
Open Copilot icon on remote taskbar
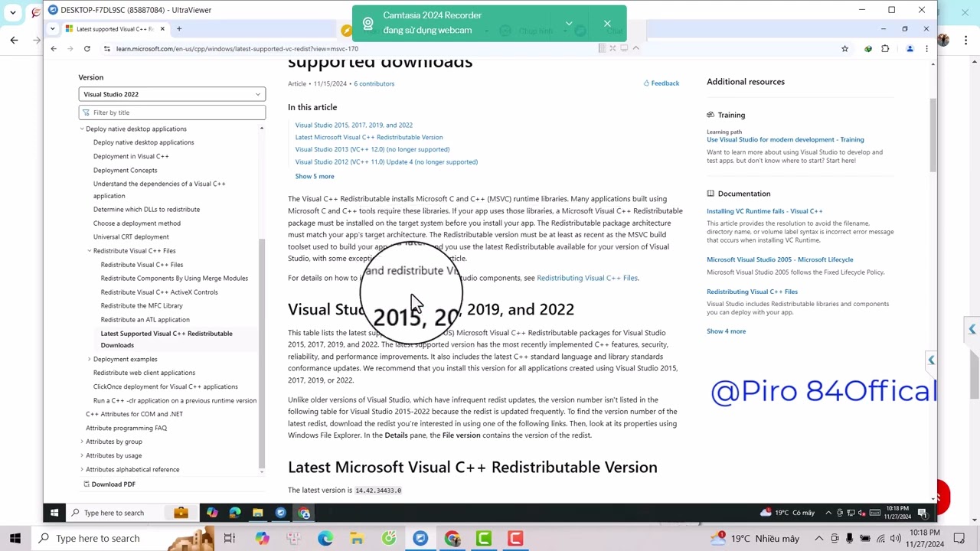point(212,513)
